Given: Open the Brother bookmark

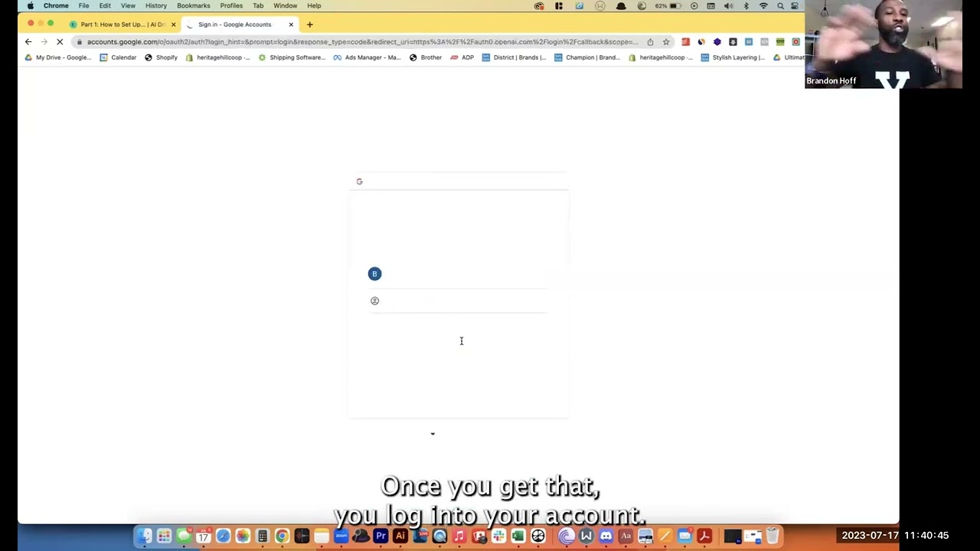Looking at the screenshot, I should point(426,57).
